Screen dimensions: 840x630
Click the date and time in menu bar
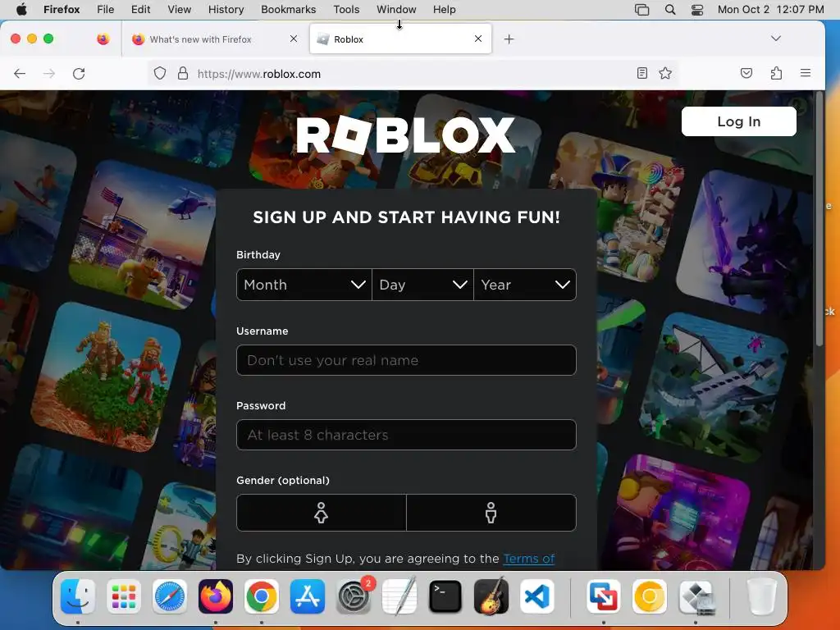770,10
